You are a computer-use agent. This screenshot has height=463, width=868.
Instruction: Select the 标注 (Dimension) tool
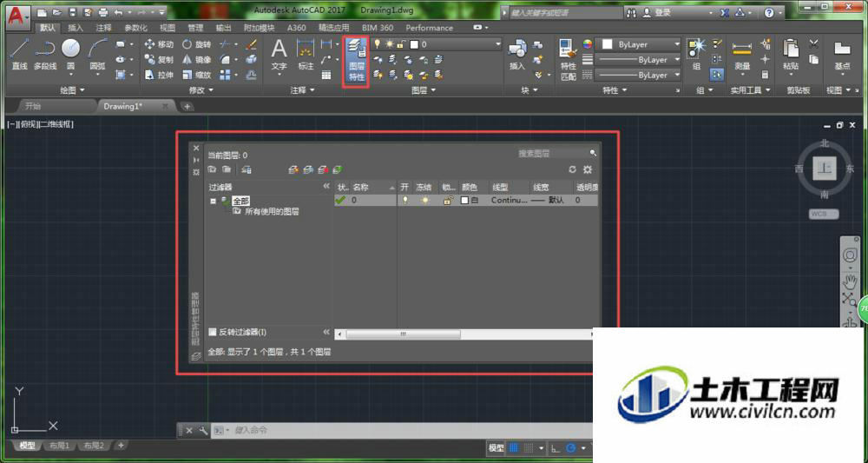coord(306,54)
